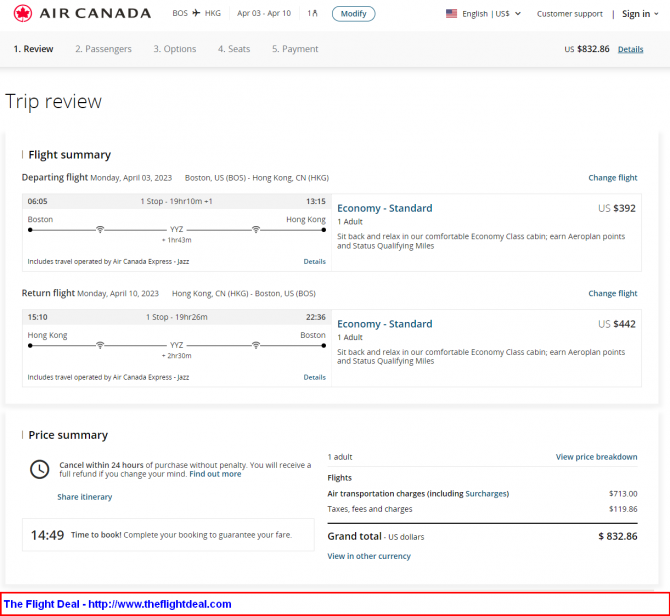Viewport: 670px width, 616px height.
Task: Click the 14:49 booking countdown timer
Action: click(47, 535)
